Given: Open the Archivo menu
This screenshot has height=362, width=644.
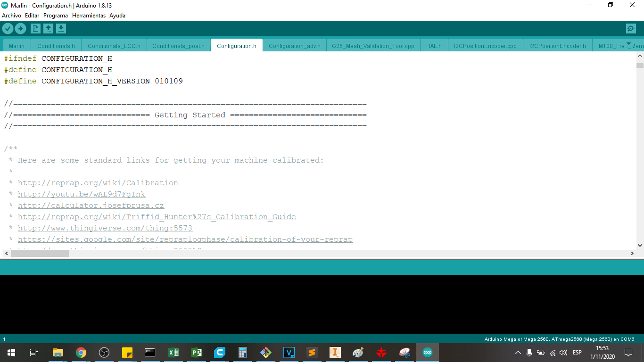Looking at the screenshot, I should (11, 16).
